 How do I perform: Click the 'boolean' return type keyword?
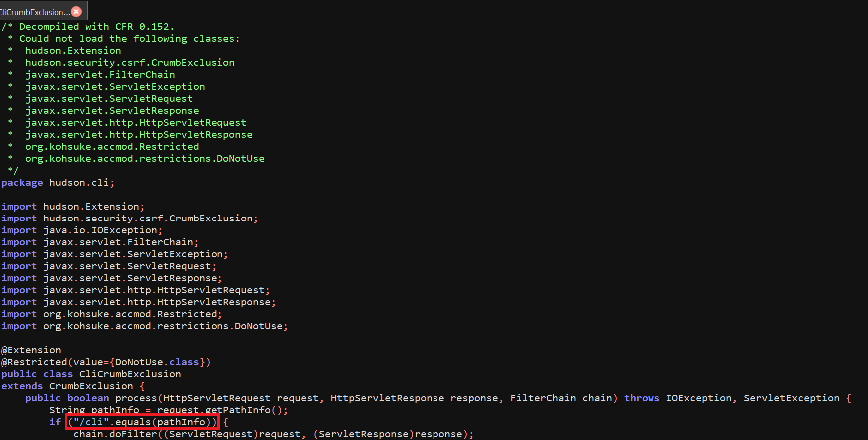pyautogui.click(x=88, y=398)
